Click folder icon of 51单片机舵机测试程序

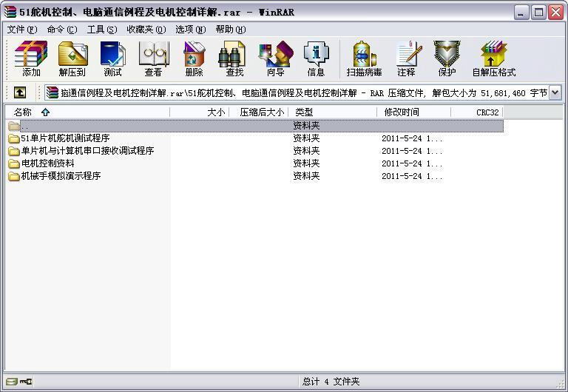[x=14, y=138]
